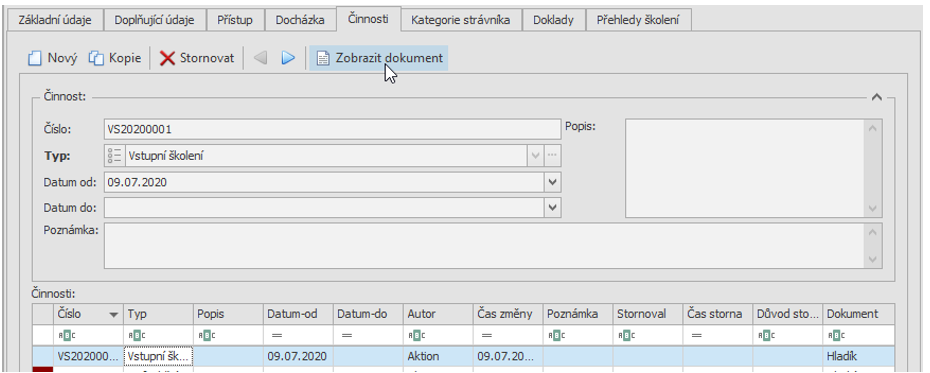Viewport: 930px width, 373px height.
Task: Click 09.07.20... Čas změny cell
Action: point(508,356)
